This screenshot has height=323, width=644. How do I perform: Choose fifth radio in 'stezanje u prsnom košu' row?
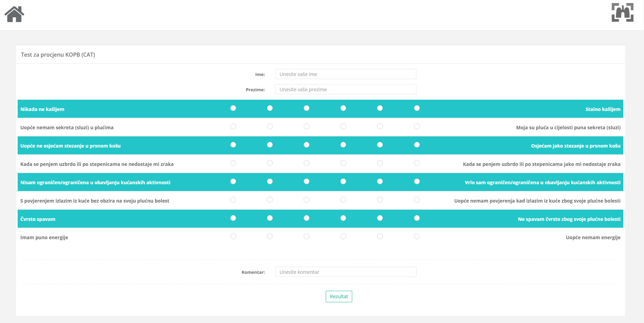point(380,145)
